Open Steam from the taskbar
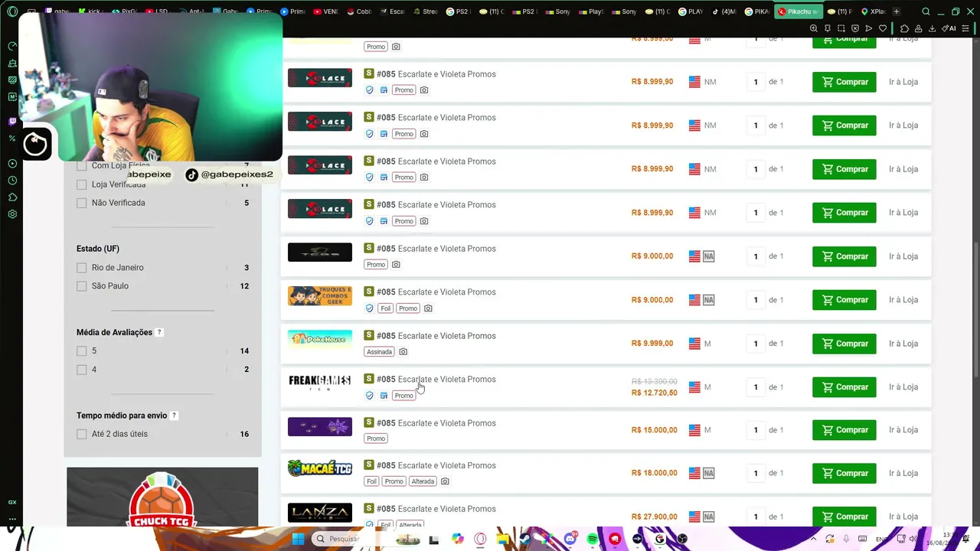980x551 pixels. (x=525, y=539)
